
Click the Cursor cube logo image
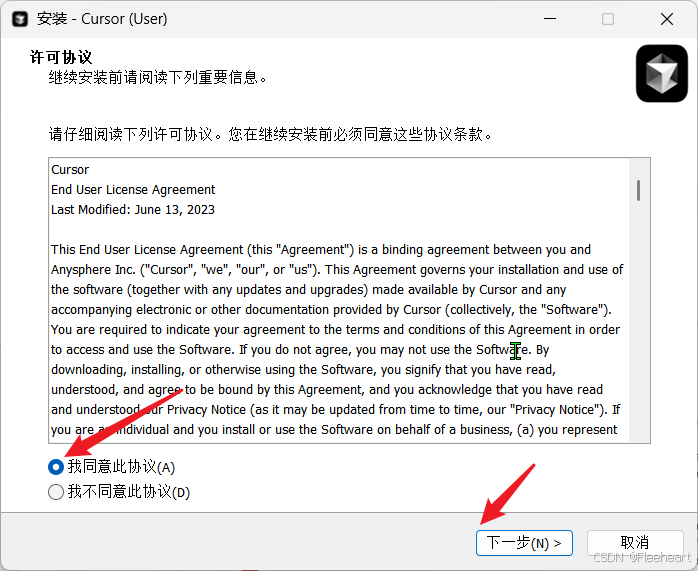tap(661, 73)
